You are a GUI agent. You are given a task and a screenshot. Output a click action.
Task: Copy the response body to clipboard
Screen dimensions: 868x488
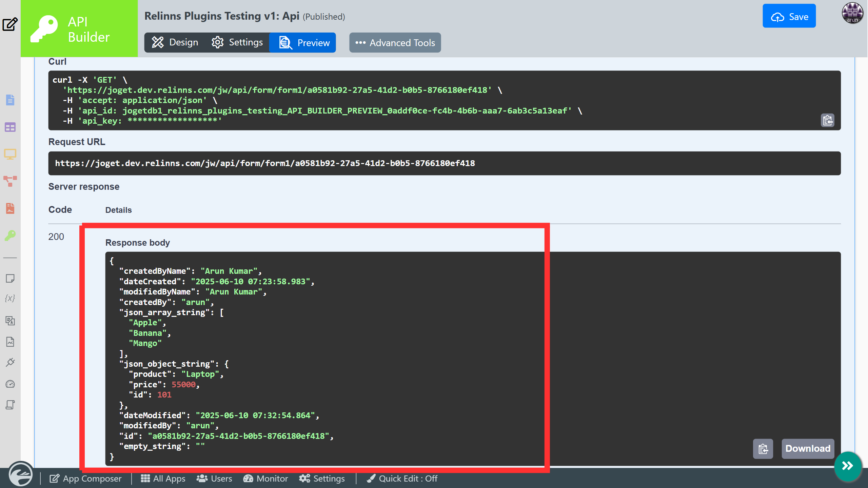(763, 449)
